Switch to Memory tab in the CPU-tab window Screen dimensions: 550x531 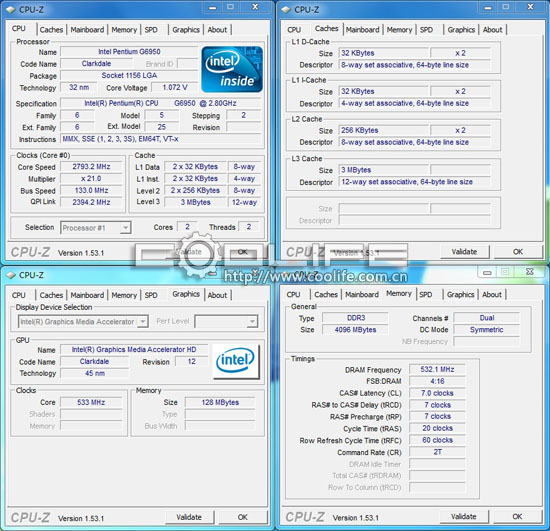point(124,30)
